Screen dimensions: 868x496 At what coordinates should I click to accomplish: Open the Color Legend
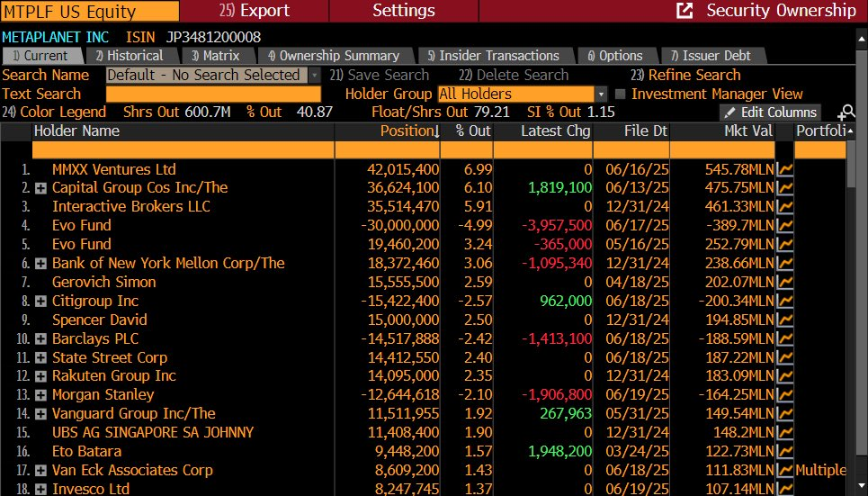coord(54,113)
